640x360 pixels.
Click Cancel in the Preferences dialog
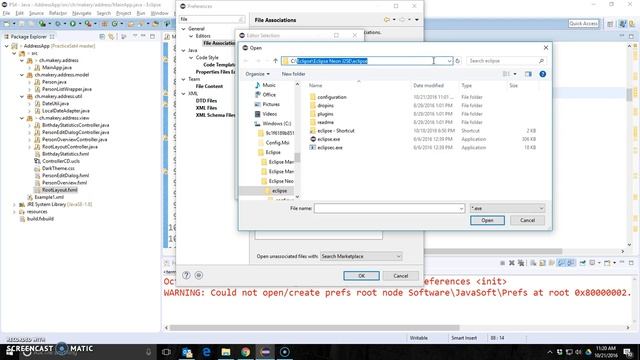400,276
